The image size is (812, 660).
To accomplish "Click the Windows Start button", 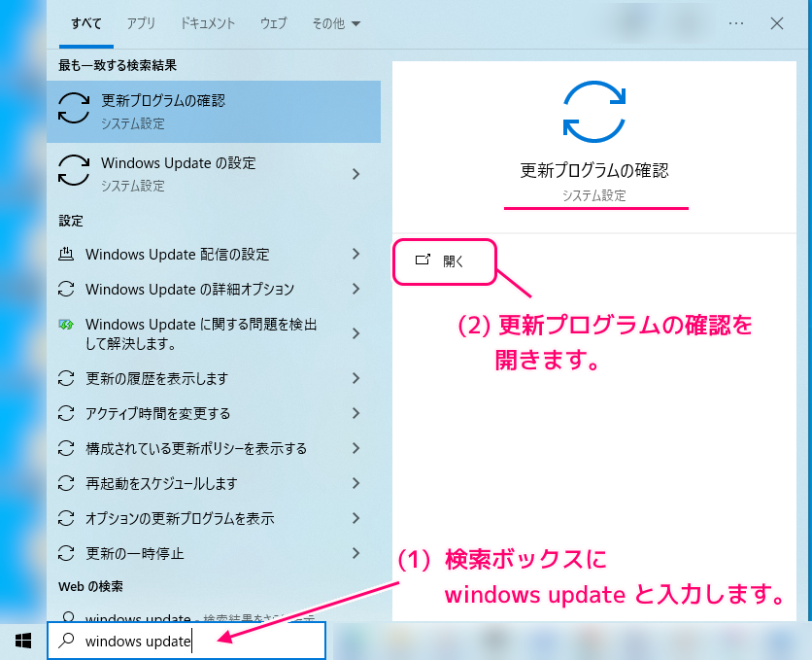I will [23, 641].
